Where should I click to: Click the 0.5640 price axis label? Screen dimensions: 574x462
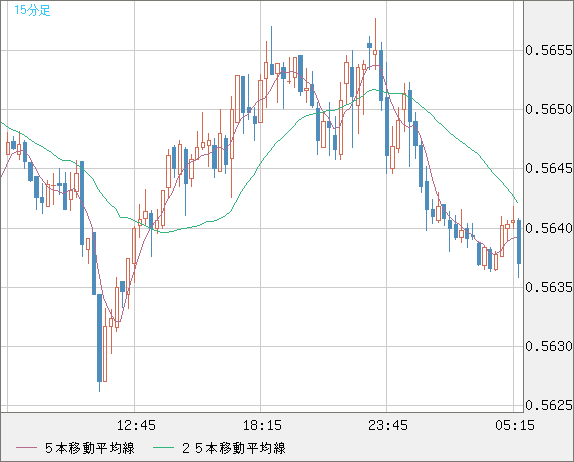tap(549, 228)
